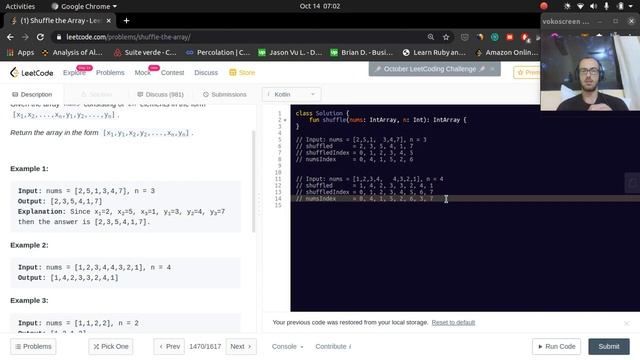This screenshot has height=360, width=640.
Task: Open the Learn Ruby bookmark
Action: tap(434, 53)
